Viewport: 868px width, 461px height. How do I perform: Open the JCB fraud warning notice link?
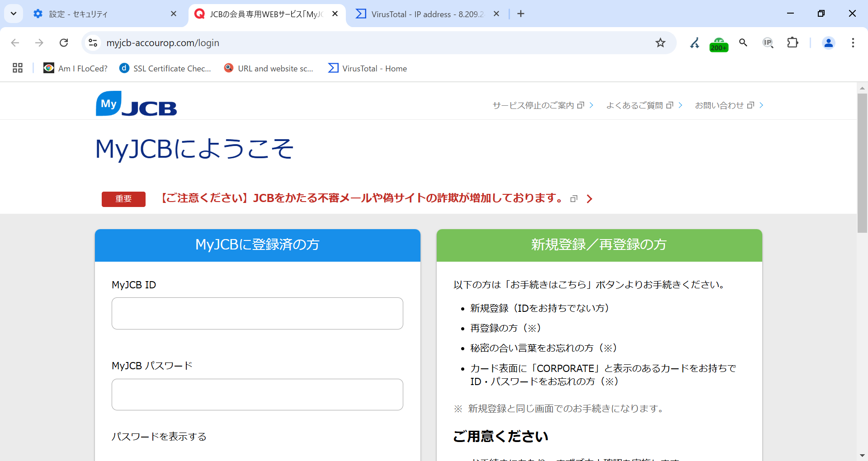click(x=363, y=198)
